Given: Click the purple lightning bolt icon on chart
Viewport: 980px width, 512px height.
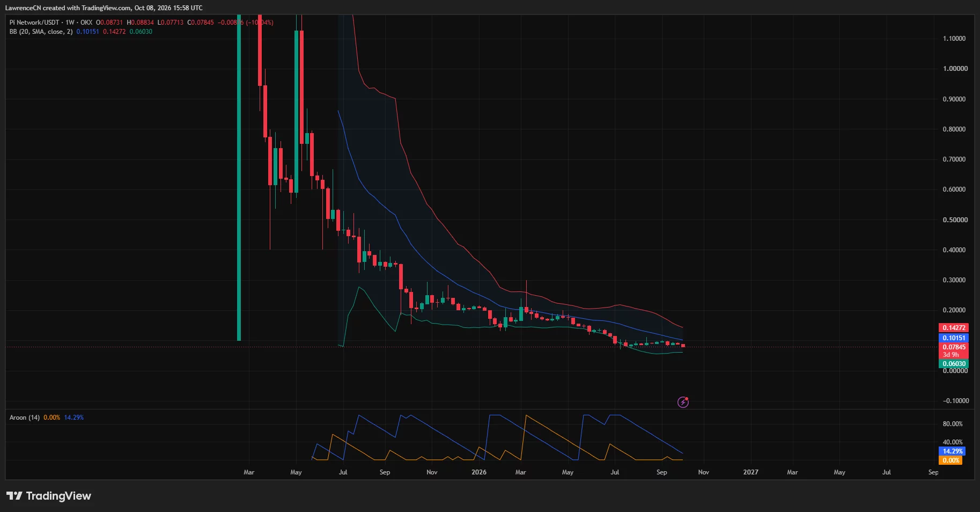Looking at the screenshot, I should 683,402.
